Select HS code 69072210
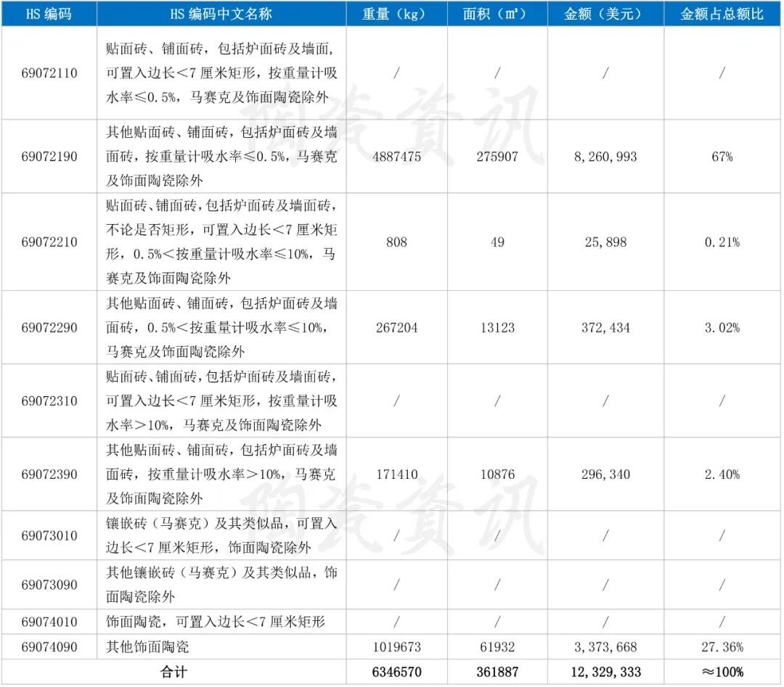This screenshot has width=784, height=687. click(x=49, y=242)
